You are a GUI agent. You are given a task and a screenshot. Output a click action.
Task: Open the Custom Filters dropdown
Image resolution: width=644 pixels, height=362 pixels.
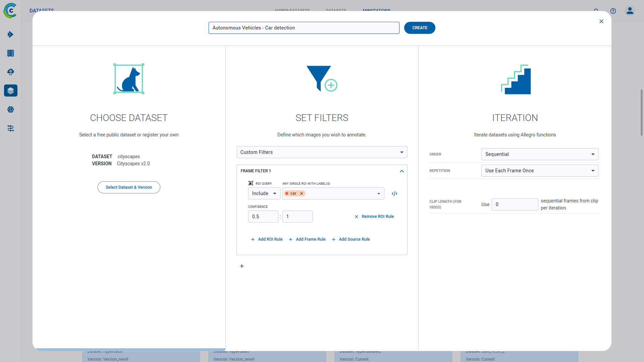click(322, 152)
